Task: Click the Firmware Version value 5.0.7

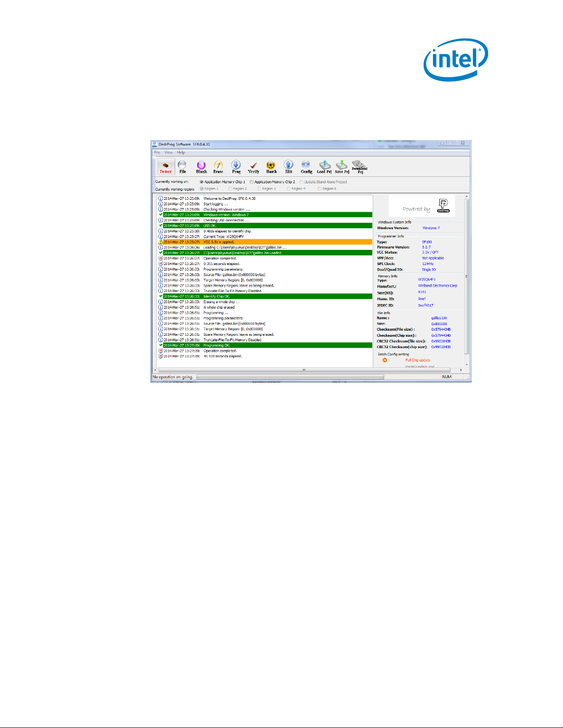Action: 427,247
